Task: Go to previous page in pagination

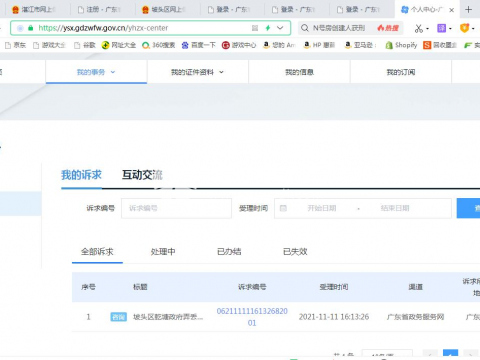Action: coord(430,354)
